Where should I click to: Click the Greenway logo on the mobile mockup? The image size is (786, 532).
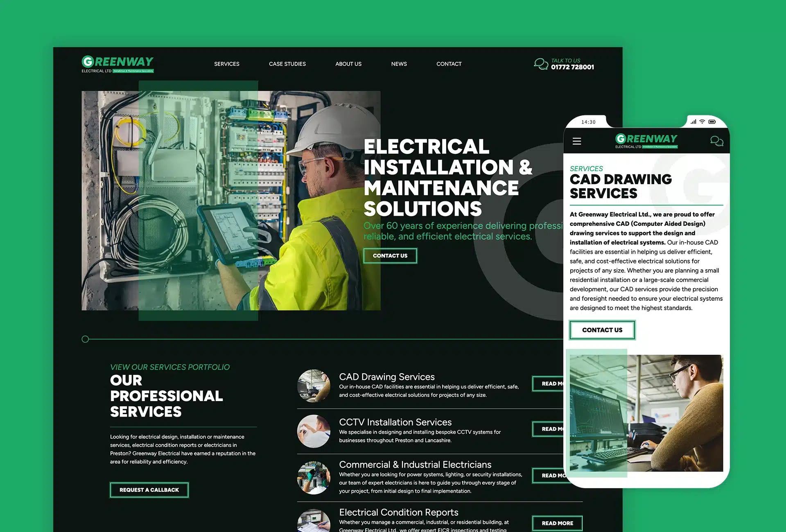(646, 140)
